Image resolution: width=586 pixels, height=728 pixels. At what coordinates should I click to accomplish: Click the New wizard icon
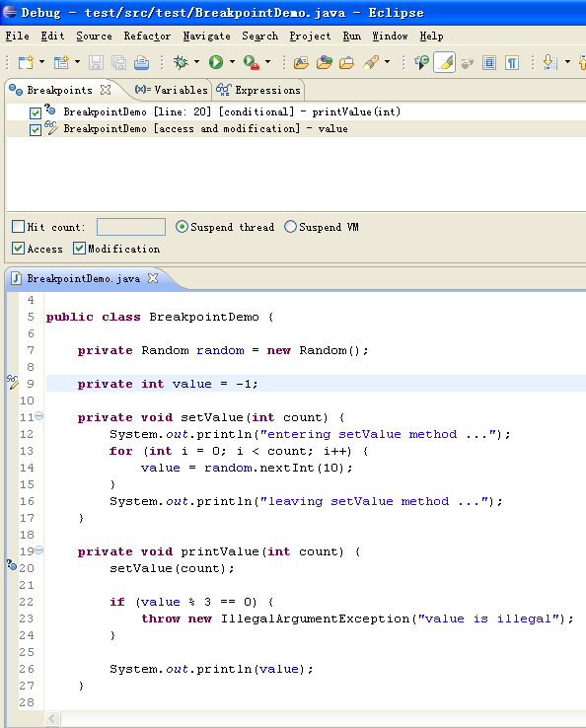tap(26, 62)
